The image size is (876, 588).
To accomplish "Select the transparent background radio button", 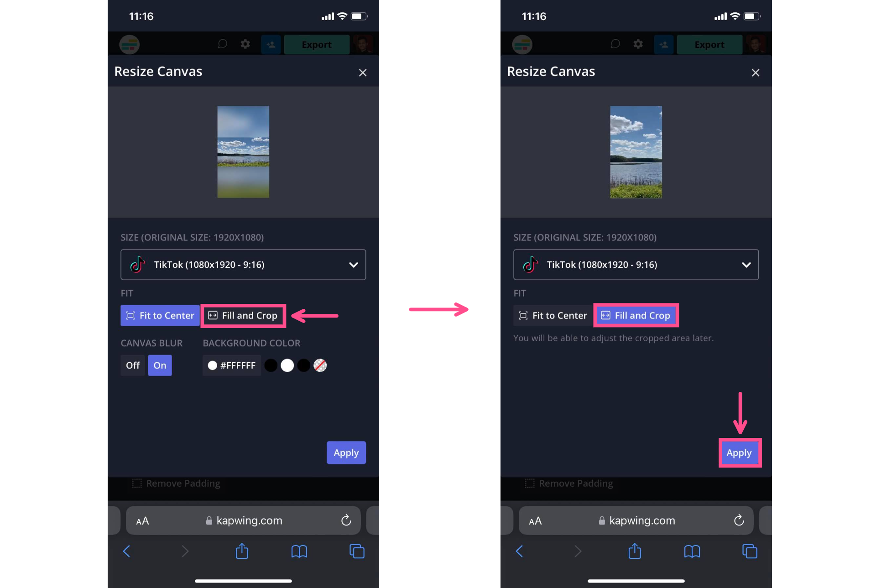I will click(319, 365).
